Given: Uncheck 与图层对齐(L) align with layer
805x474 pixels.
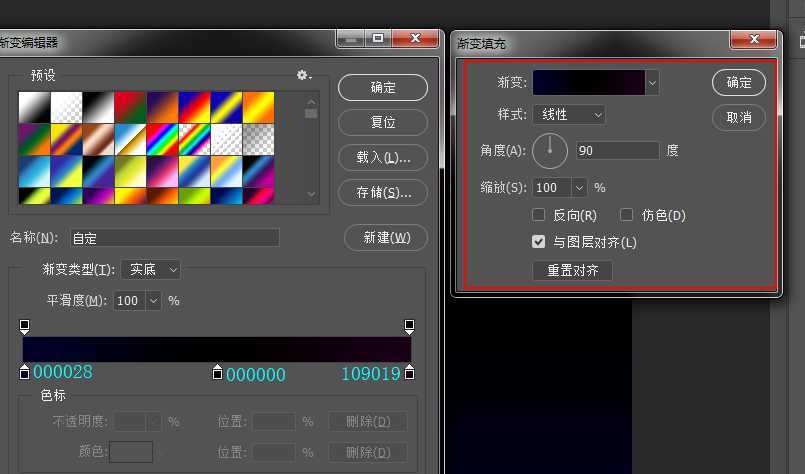Looking at the screenshot, I should pos(540,242).
